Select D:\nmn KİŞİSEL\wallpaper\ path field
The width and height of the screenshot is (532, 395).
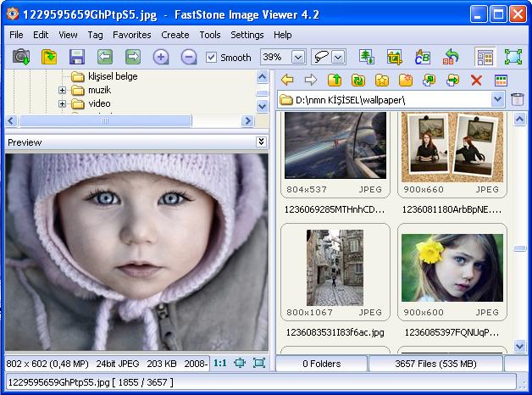click(391, 99)
